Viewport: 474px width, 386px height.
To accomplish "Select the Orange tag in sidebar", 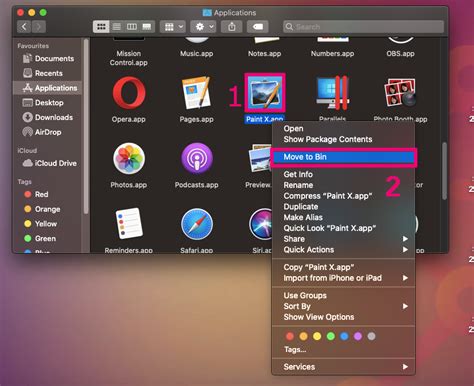I will tap(48, 209).
